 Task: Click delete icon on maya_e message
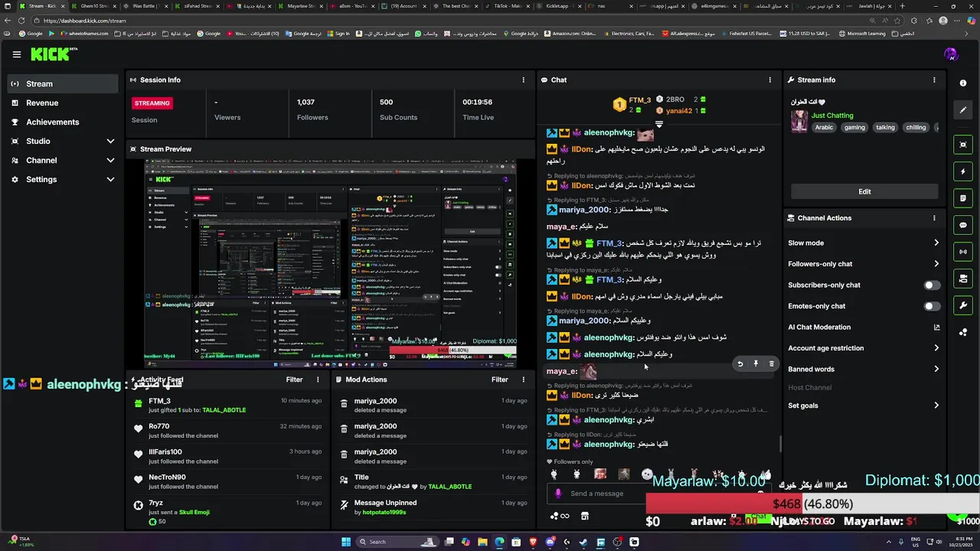(x=771, y=364)
